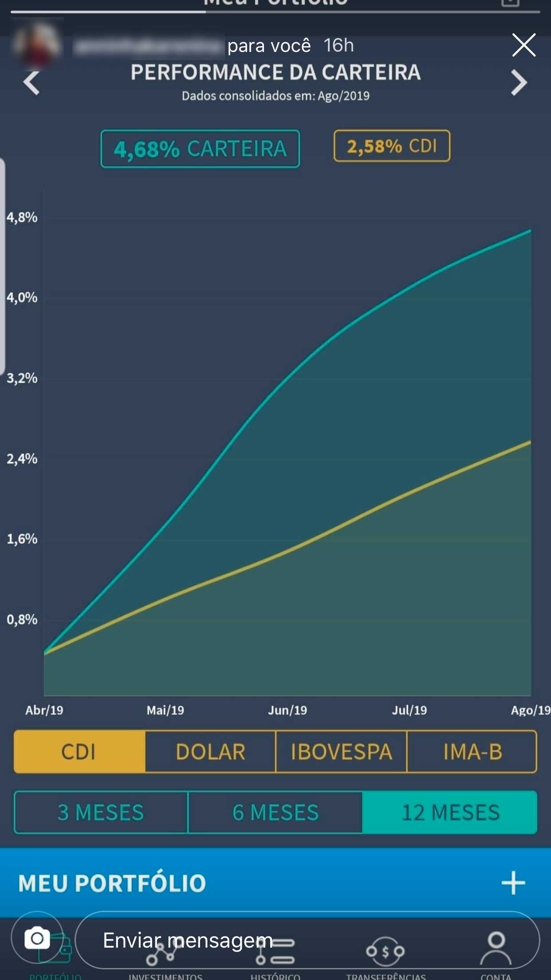Screen dimensions: 551x980
Task: Switch the period to 6 MESES
Action: click(x=275, y=812)
